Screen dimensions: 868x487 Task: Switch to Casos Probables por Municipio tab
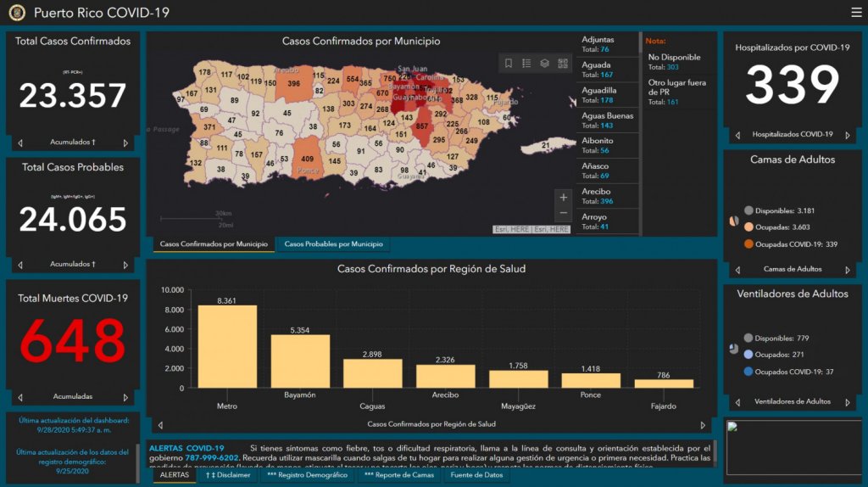click(332, 244)
